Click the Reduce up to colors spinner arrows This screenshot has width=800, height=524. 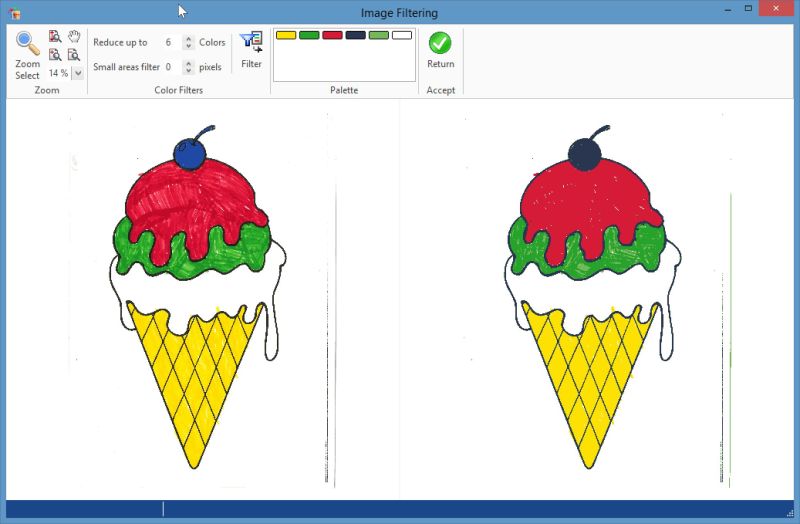pos(188,43)
